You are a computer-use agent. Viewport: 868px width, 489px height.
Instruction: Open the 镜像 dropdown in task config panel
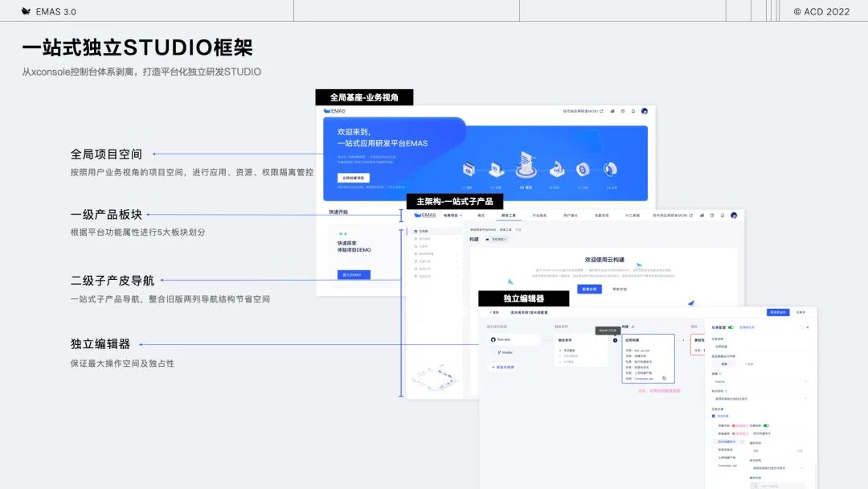coord(759,381)
